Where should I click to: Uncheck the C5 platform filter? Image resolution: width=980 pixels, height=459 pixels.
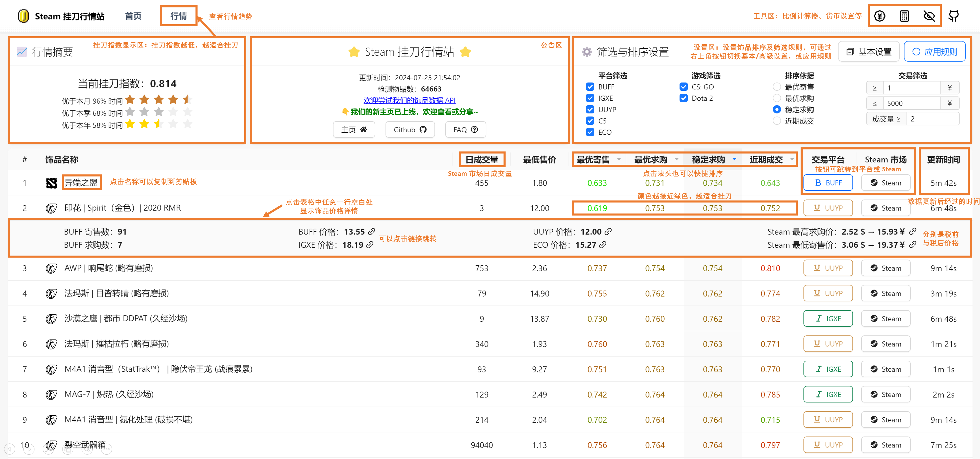point(590,121)
